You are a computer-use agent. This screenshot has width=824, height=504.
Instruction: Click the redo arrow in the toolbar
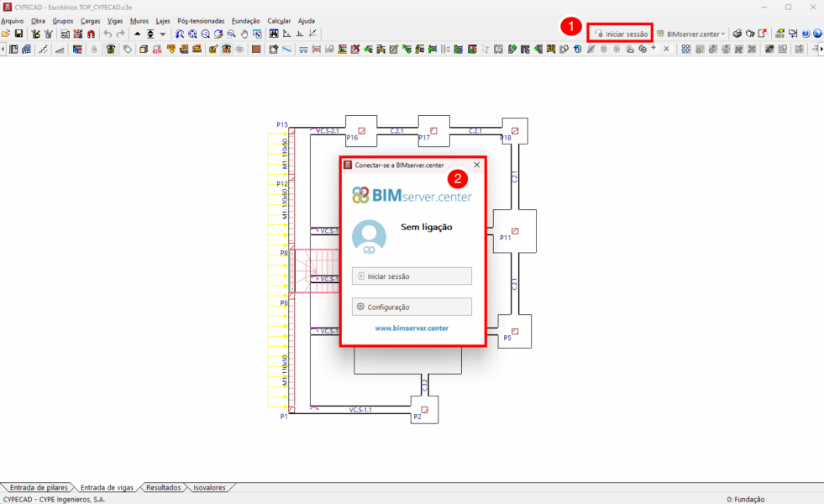121,34
